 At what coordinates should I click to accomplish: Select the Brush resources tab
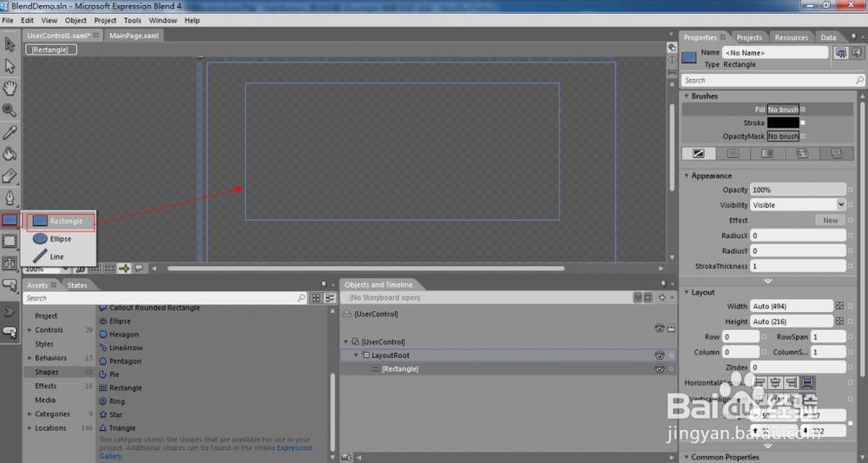(837, 154)
